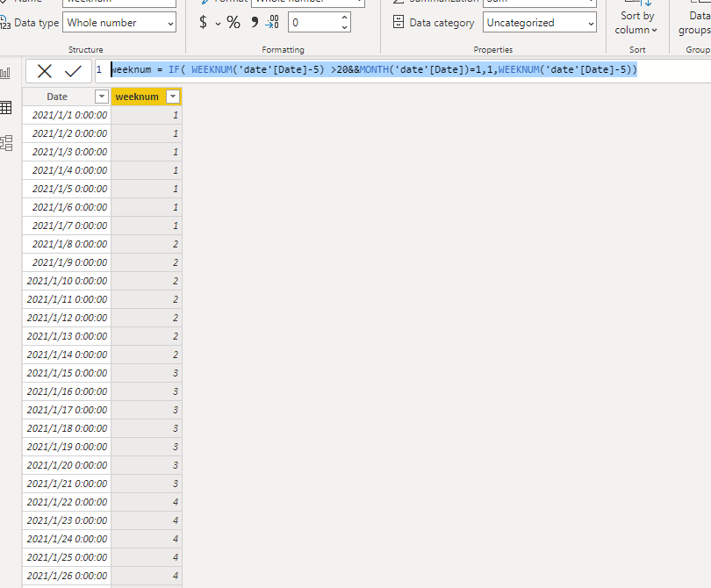
Task: Select the cell 2021/1/13 0:00:00
Action: (67, 336)
